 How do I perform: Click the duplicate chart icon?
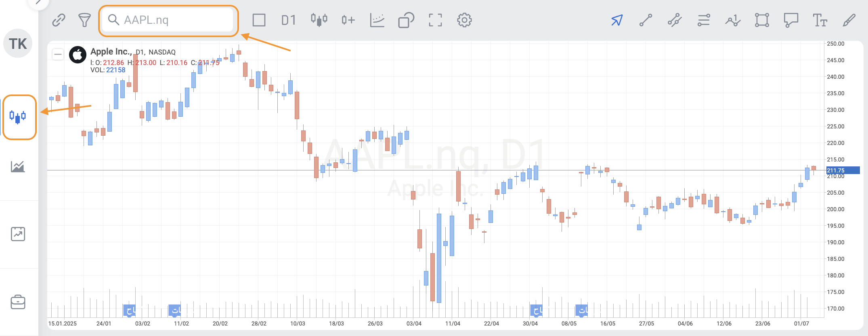click(x=406, y=20)
